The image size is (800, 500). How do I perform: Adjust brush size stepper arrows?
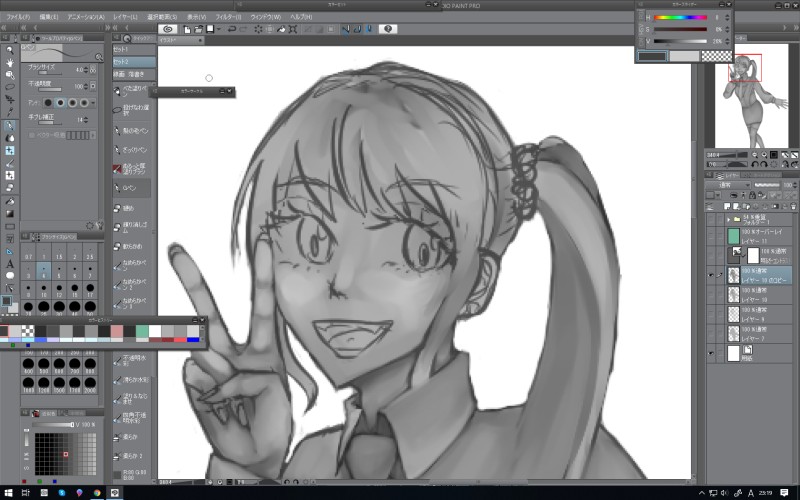pyautogui.click(x=86, y=69)
